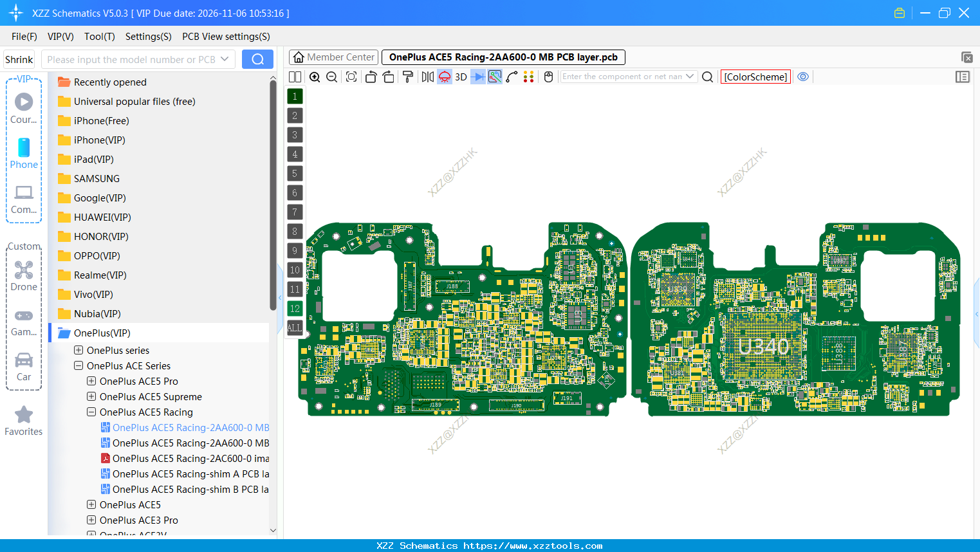The height and width of the screenshot is (552, 980).
Task: Activate the mirror flip tool
Action: click(428, 77)
